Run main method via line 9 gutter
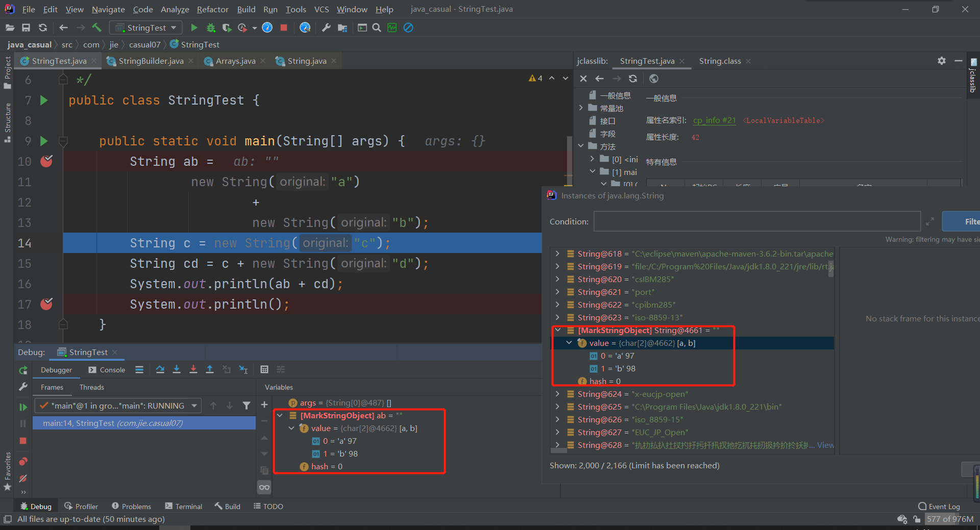The width and height of the screenshot is (980, 530). (44, 141)
